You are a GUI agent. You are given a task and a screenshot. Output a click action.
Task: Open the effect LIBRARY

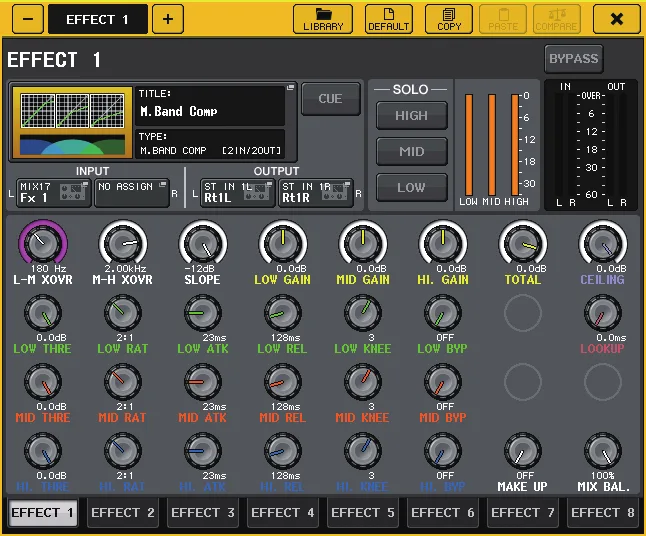click(x=323, y=19)
